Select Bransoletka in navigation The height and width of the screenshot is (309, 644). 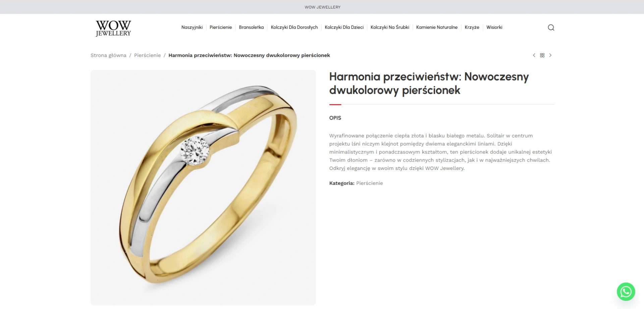pos(251,28)
